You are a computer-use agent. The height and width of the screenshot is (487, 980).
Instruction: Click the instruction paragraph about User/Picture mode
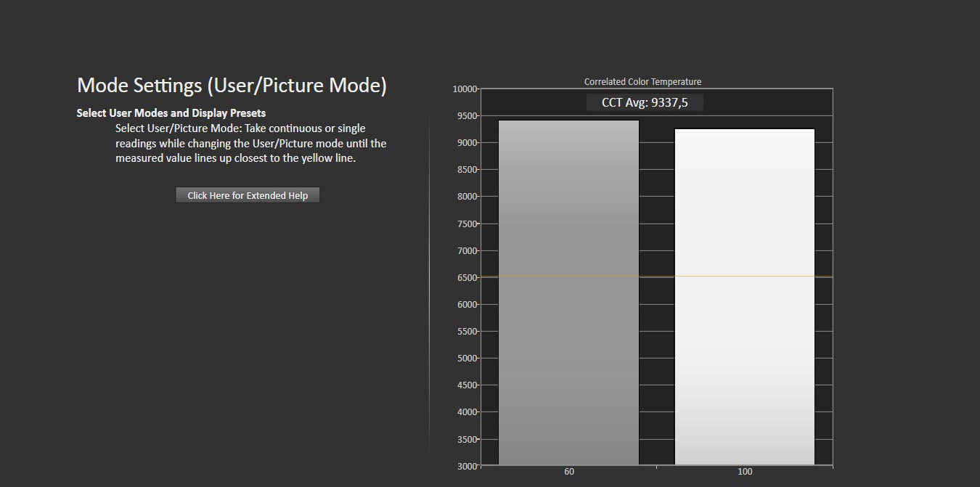(250, 143)
